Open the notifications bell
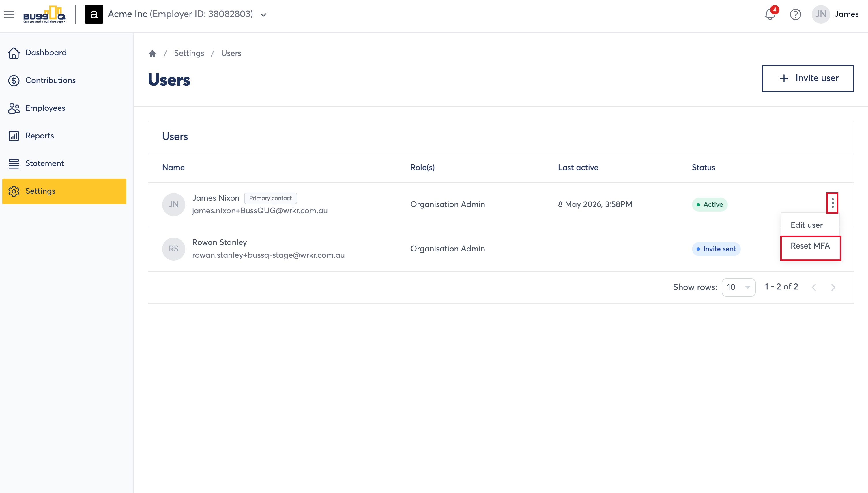Image resolution: width=868 pixels, height=493 pixels. pos(770,14)
